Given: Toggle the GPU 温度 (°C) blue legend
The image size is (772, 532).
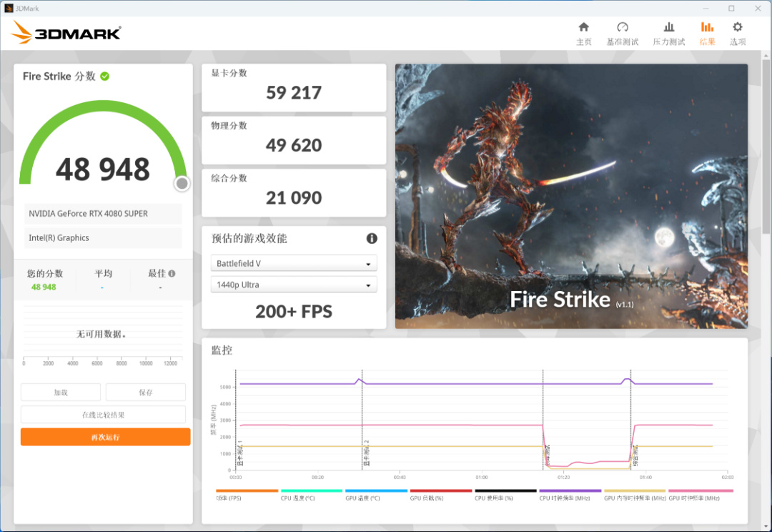Looking at the screenshot, I should point(376,495).
